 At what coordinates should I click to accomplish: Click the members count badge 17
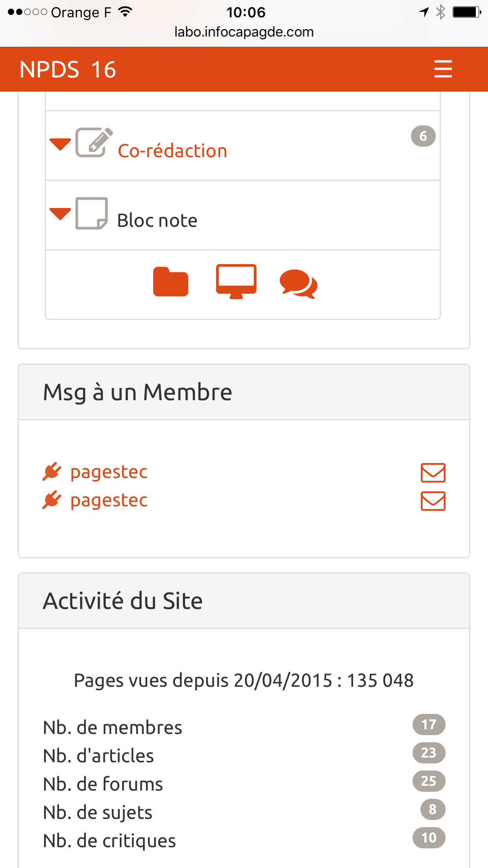tap(429, 724)
